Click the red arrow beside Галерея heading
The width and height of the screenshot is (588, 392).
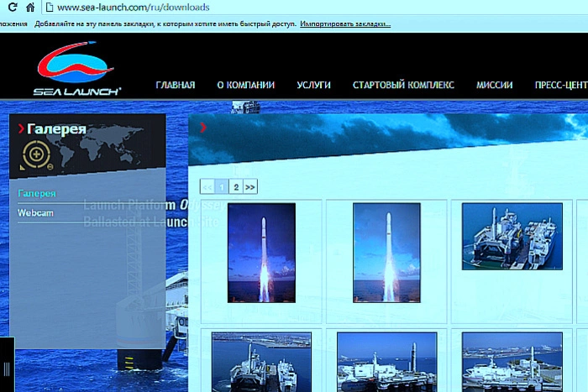pyautogui.click(x=21, y=128)
